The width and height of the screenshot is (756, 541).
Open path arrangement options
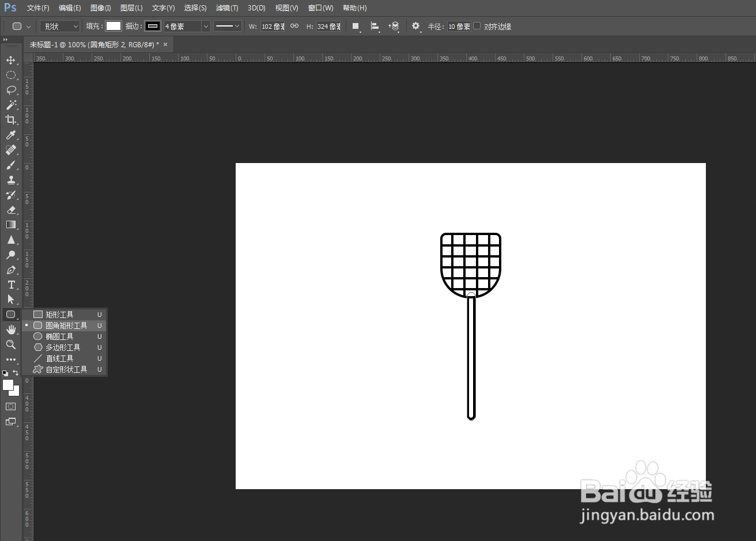[x=394, y=27]
